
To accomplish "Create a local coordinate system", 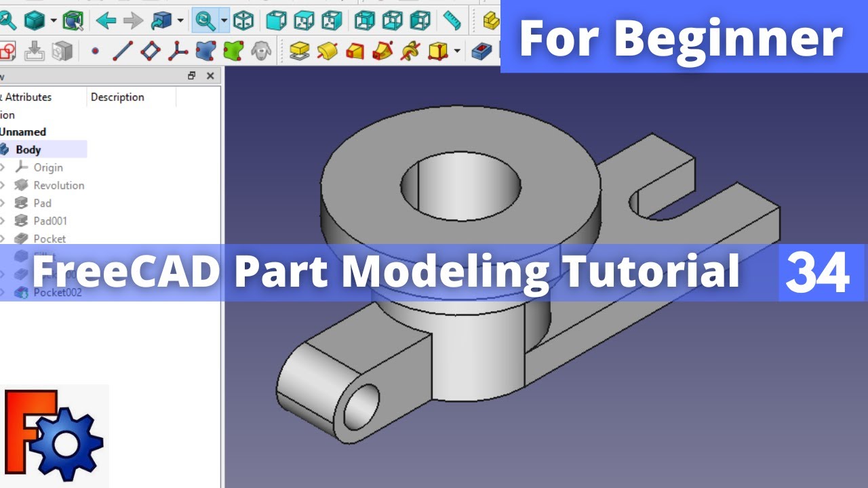I will tap(178, 50).
